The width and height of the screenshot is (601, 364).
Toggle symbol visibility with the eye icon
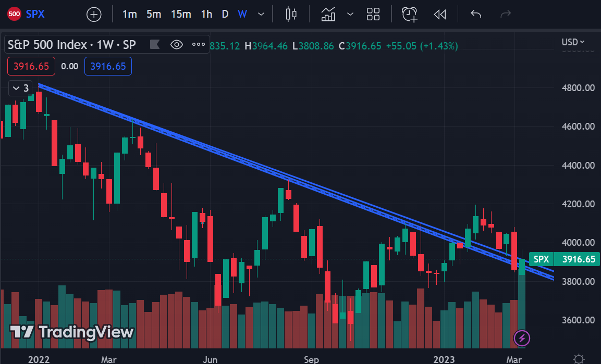click(x=176, y=44)
